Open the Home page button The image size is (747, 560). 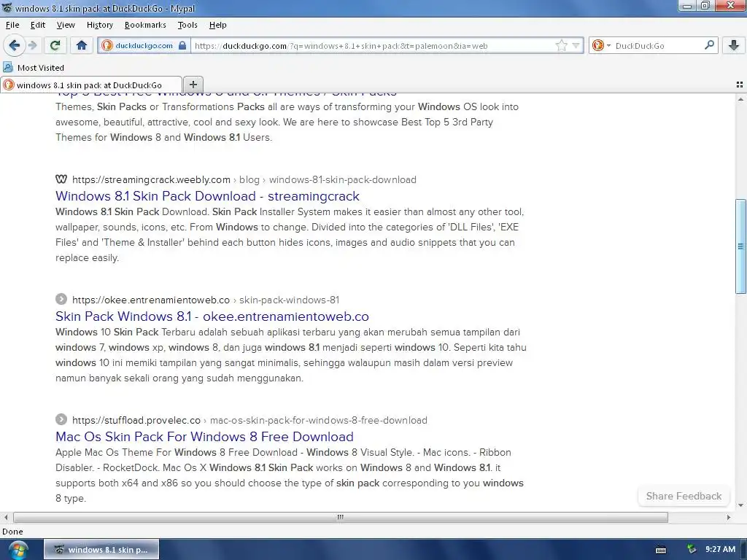(82, 46)
